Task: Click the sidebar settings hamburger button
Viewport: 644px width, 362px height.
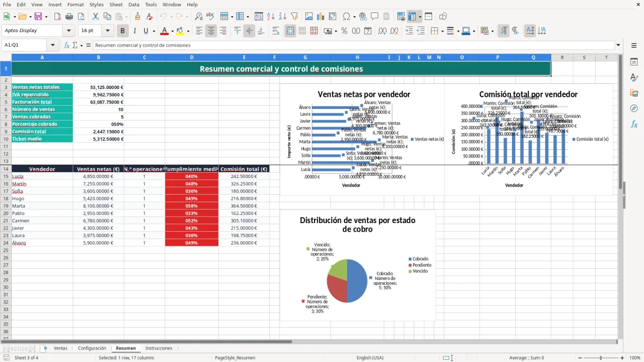Action: pyautogui.click(x=634, y=46)
